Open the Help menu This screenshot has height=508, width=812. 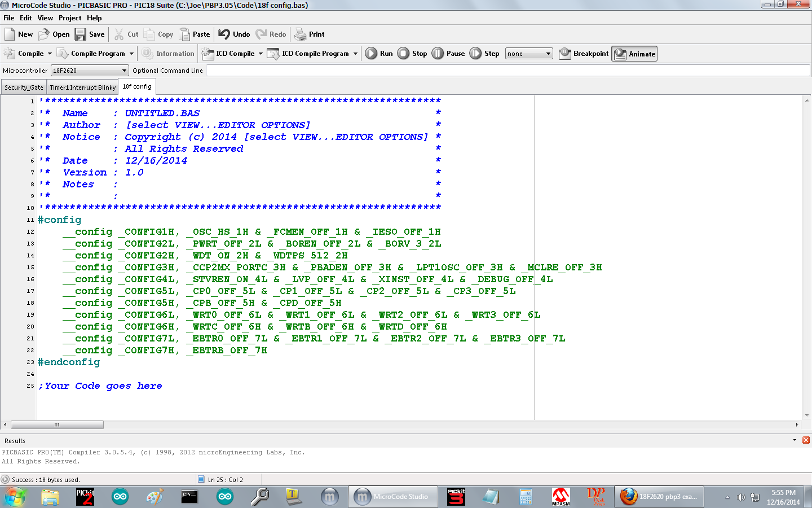click(94, 18)
